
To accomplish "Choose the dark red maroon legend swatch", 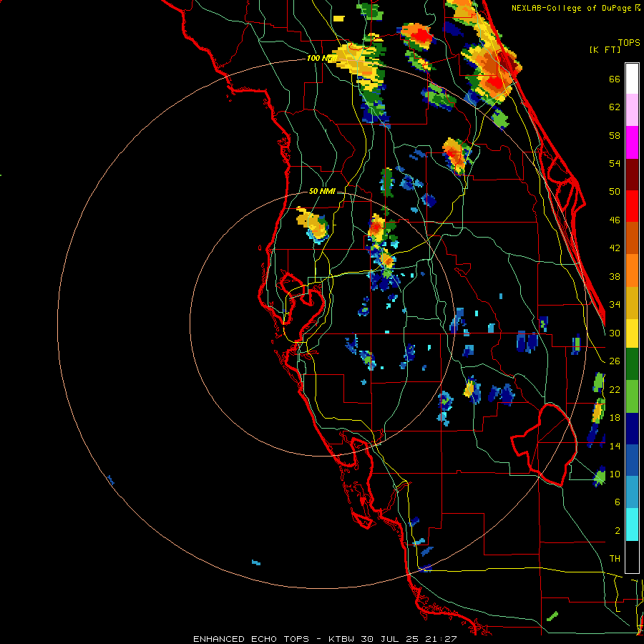I will pyautogui.click(x=632, y=175).
